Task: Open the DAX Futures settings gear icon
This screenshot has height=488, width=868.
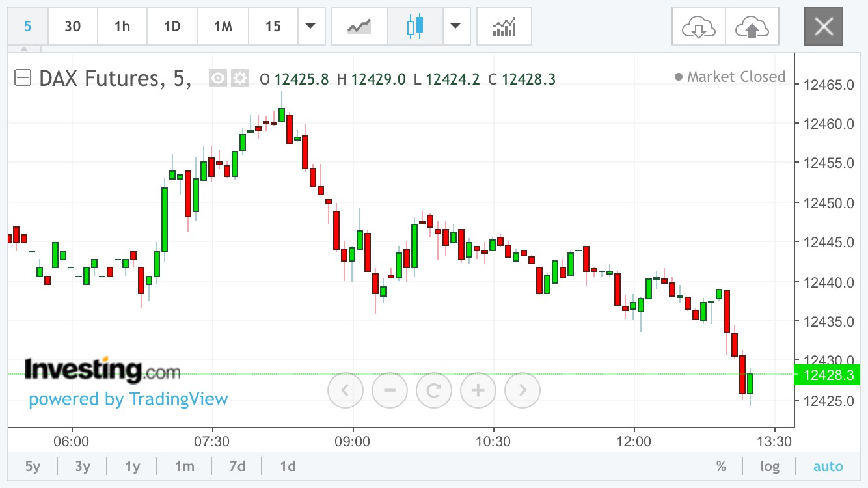Action: (x=240, y=79)
